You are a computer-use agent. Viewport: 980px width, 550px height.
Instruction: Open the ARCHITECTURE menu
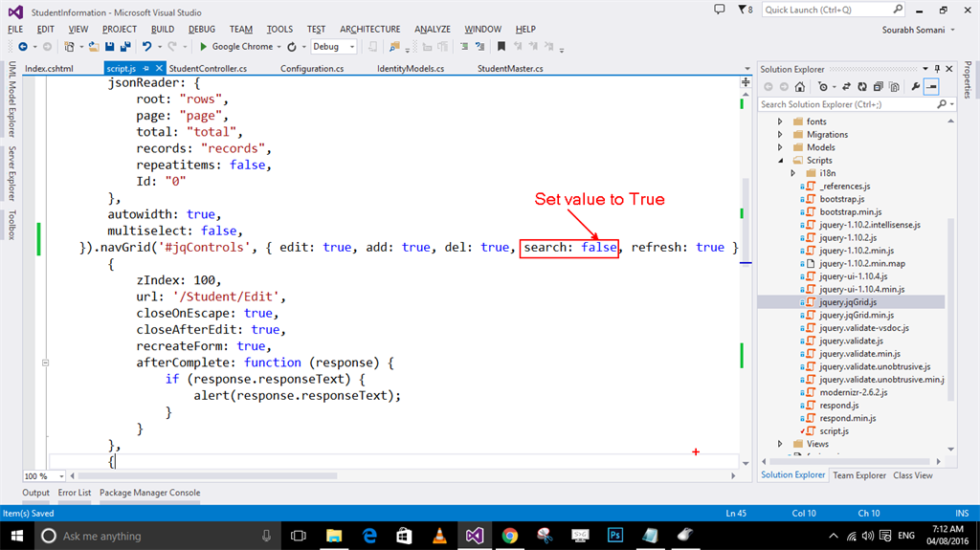(370, 30)
